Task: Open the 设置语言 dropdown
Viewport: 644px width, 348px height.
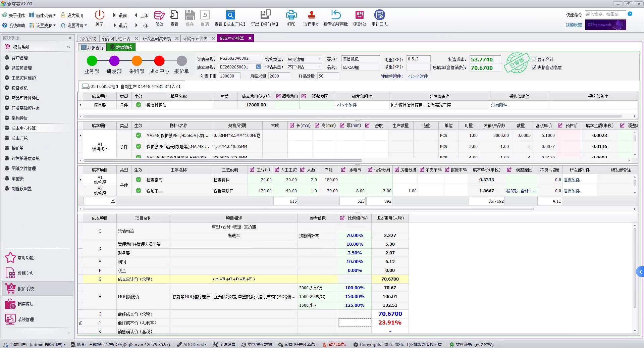Action: 74,26
